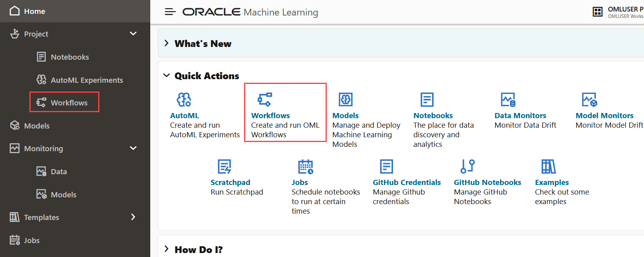Click the Scratchpad quick action icon
Screen dimensions: 644x257
225,166
